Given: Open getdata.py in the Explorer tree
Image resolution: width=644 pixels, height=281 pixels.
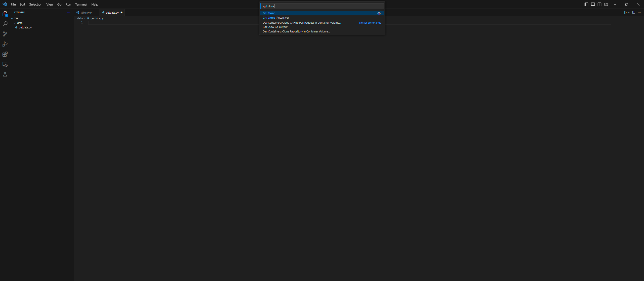Looking at the screenshot, I should (25, 27).
